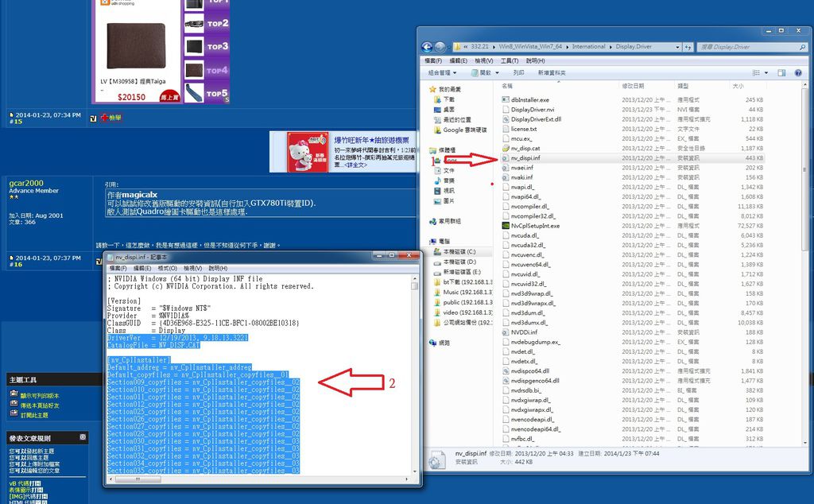Image resolution: width=814 pixels, height=504 pixels.
Task: Open the gcar2000 user profile link
Action: coord(26,183)
